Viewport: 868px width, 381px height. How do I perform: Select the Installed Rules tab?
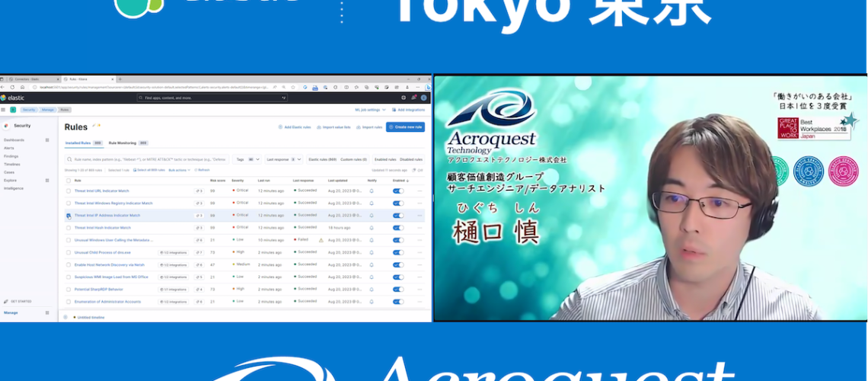[x=84, y=143]
